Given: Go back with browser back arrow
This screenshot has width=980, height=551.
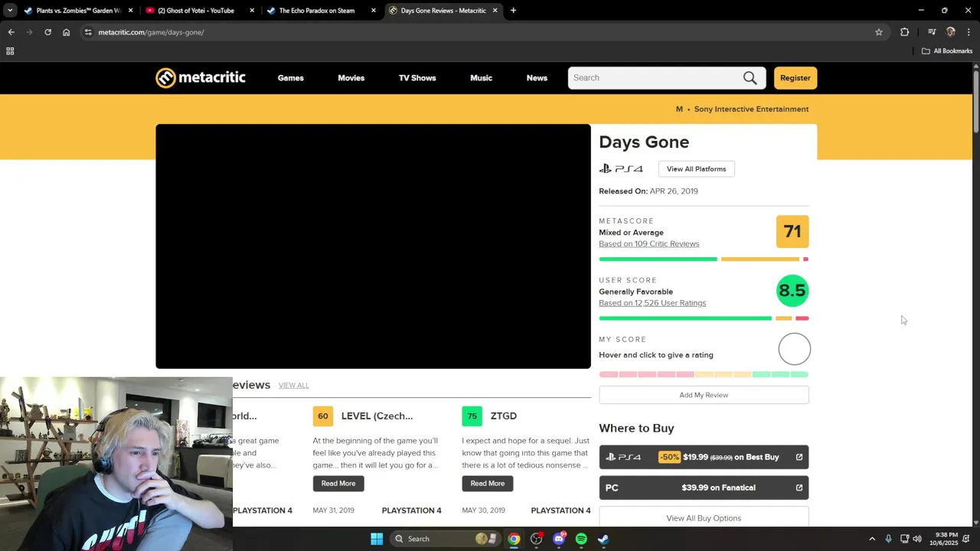Looking at the screenshot, I should coord(11,32).
